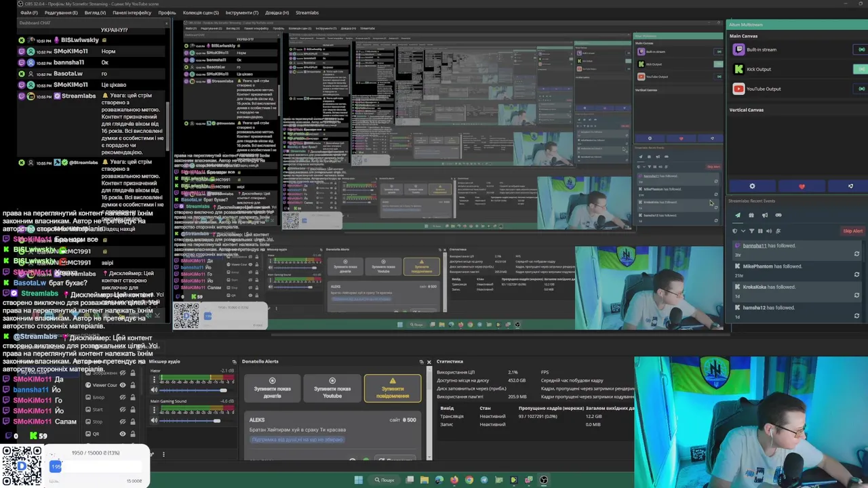Replay the KrokaKoka follow alert
Image resolution: width=868 pixels, height=488 pixels.
(856, 295)
